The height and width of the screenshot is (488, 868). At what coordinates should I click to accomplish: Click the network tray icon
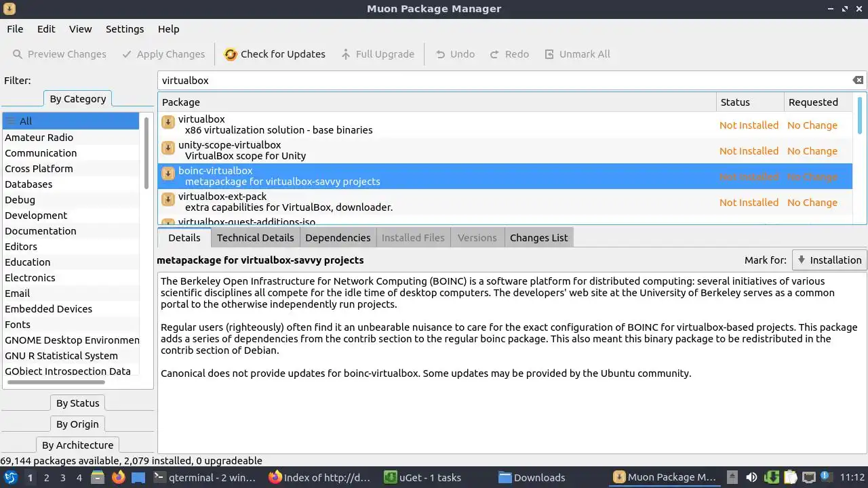pyautogui.click(x=809, y=477)
